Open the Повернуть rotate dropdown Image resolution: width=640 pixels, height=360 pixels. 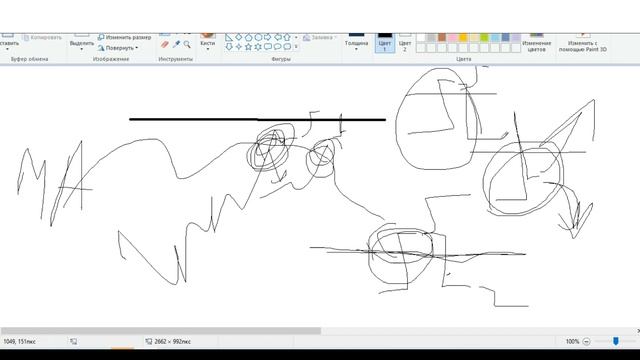118,48
